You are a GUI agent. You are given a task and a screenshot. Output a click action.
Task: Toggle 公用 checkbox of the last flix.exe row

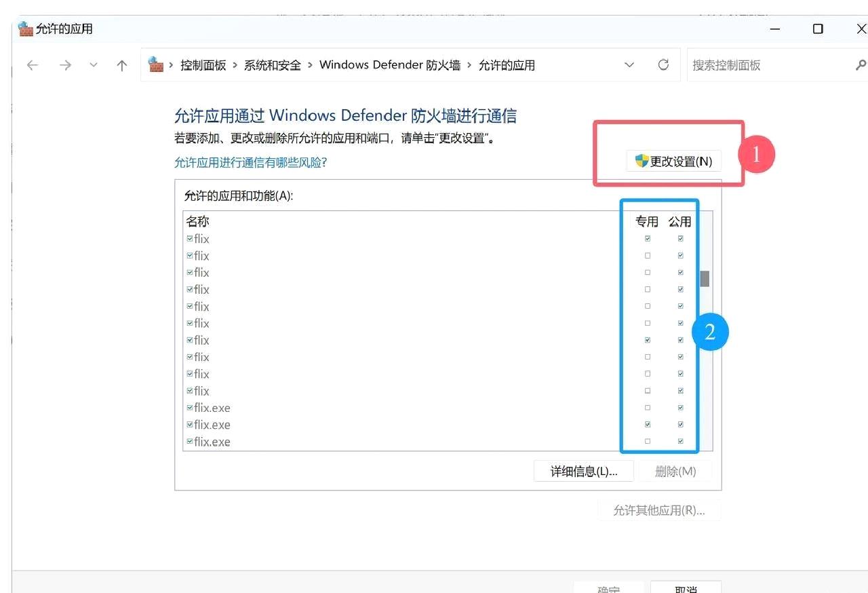(681, 442)
